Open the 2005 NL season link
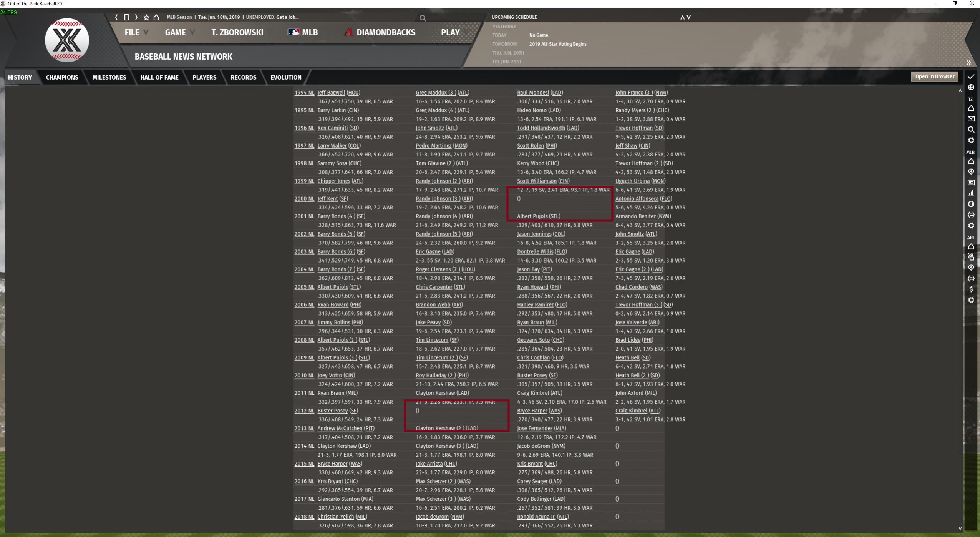 [304, 287]
